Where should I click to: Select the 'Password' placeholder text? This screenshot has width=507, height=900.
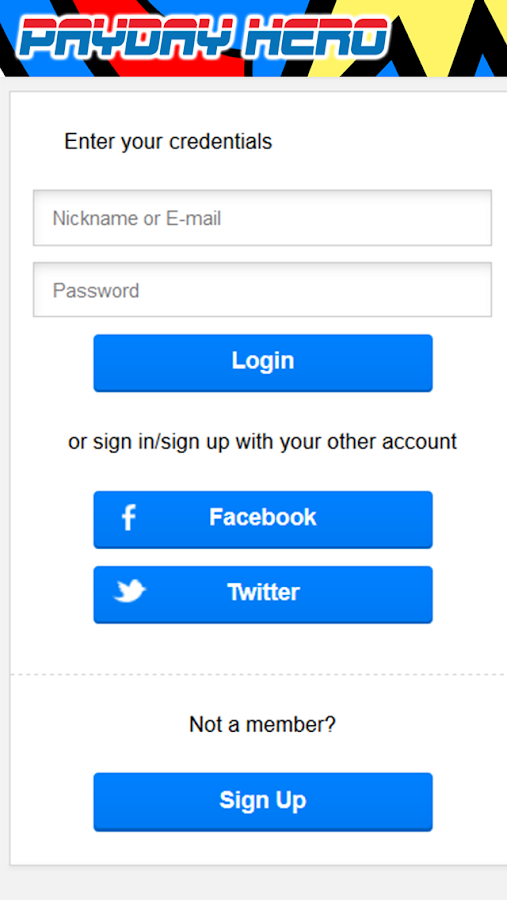pyautogui.click(x=96, y=290)
